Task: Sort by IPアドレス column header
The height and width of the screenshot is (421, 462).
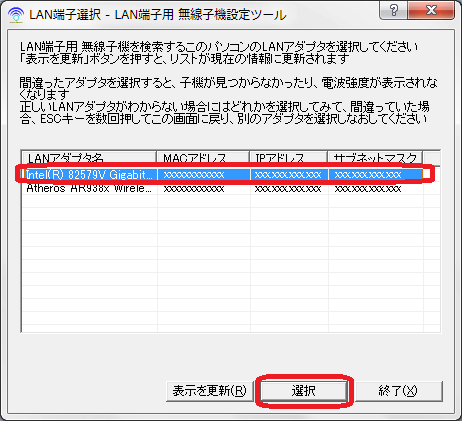Action: [289, 158]
